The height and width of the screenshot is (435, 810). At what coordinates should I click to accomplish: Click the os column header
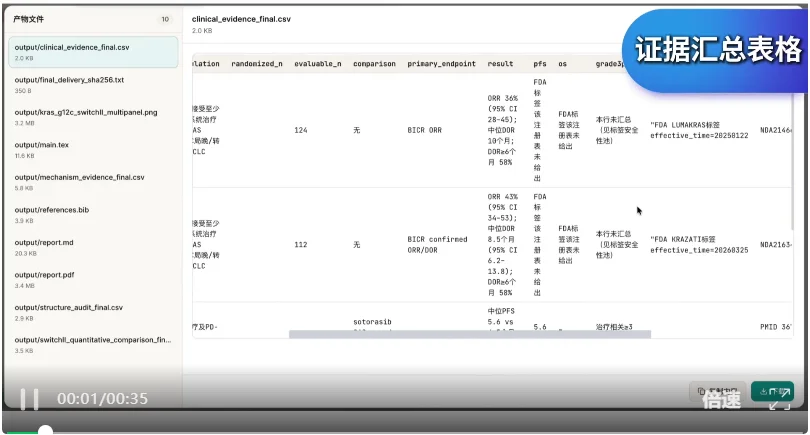[x=563, y=64]
